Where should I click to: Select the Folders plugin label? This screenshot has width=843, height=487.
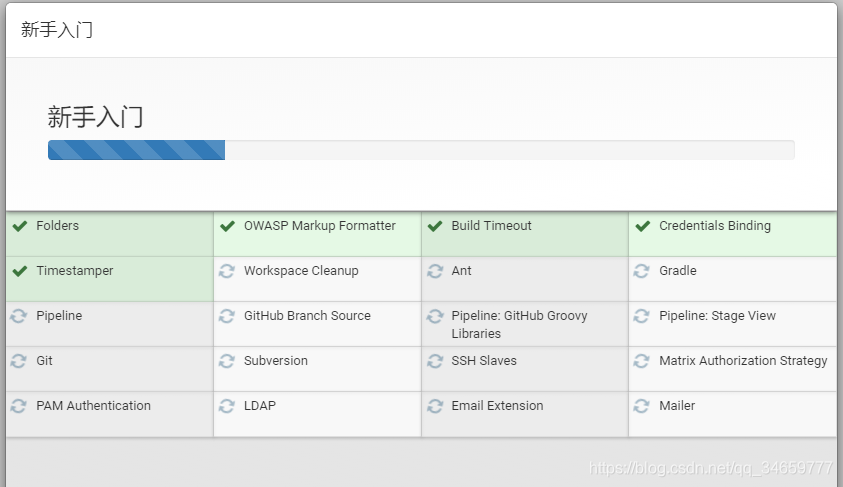pos(58,226)
